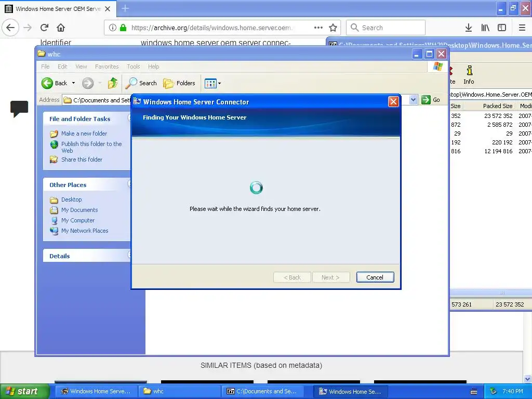Open Firefox library icon

pyautogui.click(x=485, y=28)
